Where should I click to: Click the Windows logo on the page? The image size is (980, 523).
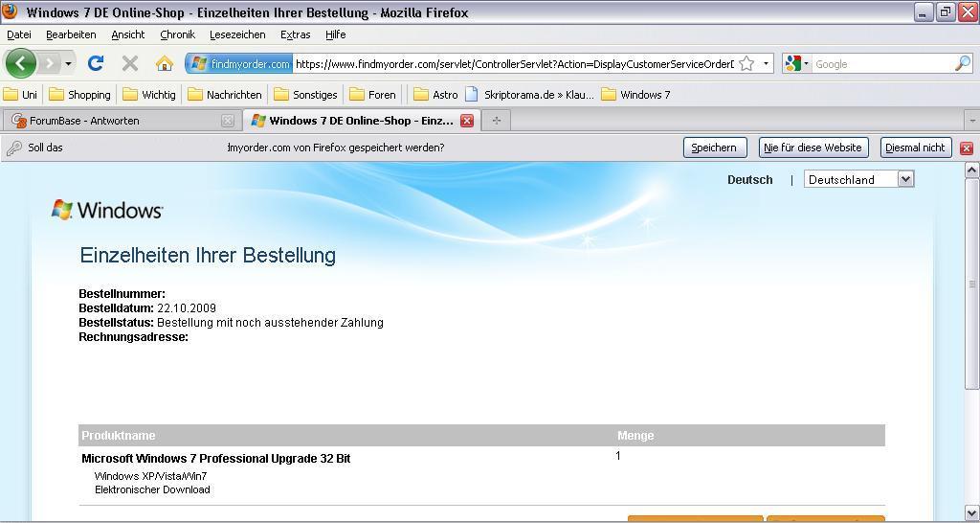107,210
